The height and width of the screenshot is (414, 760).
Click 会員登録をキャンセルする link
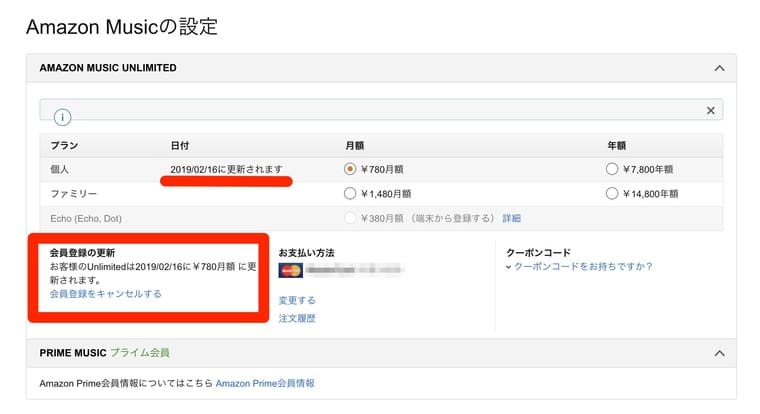coord(106,294)
